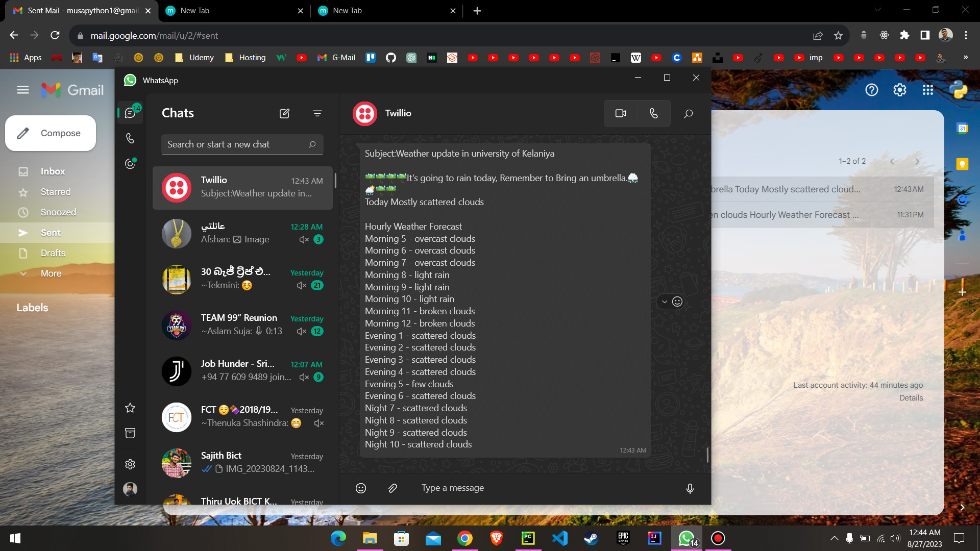Record a voice message with the microphone

pyautogui.click(x=690, y=488)
